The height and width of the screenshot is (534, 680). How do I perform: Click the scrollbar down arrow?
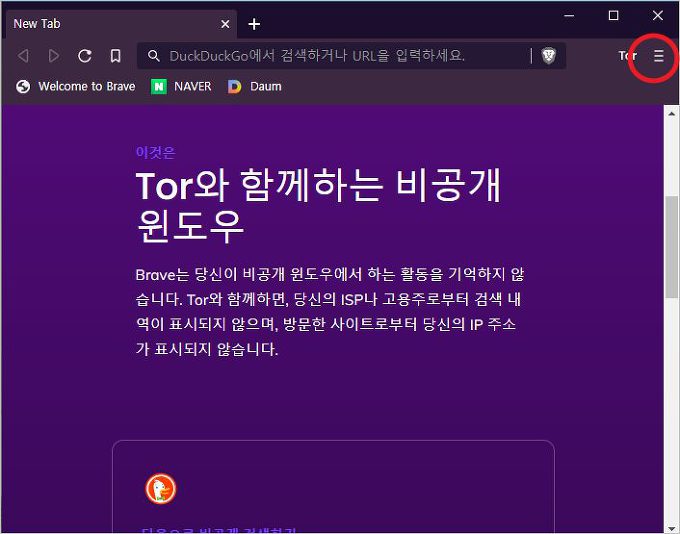tap(672, 526)
